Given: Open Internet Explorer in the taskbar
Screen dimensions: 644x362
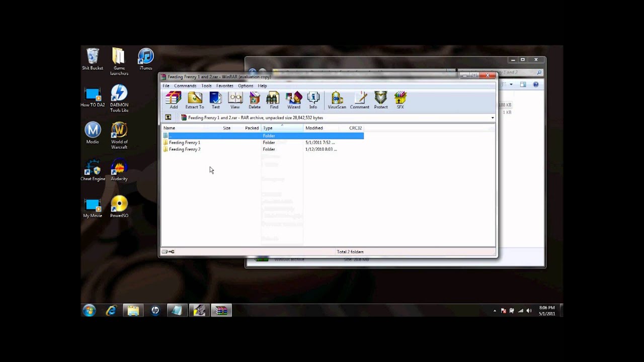Looking at the screenshot, I should pos(111,311).
